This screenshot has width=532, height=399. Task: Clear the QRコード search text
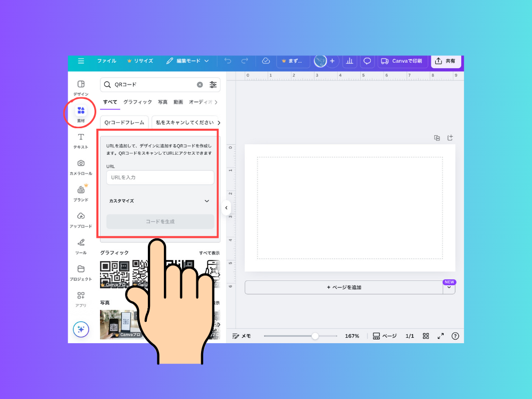point(200,85)
